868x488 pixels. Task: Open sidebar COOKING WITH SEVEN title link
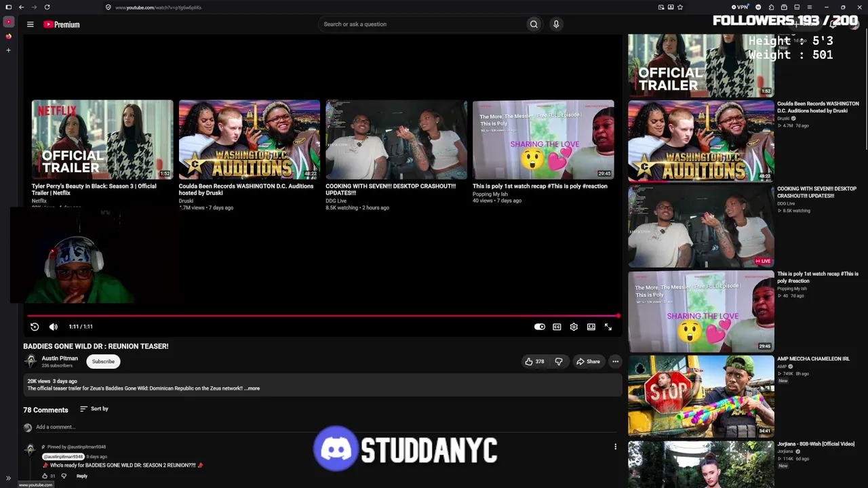point(816,192)
